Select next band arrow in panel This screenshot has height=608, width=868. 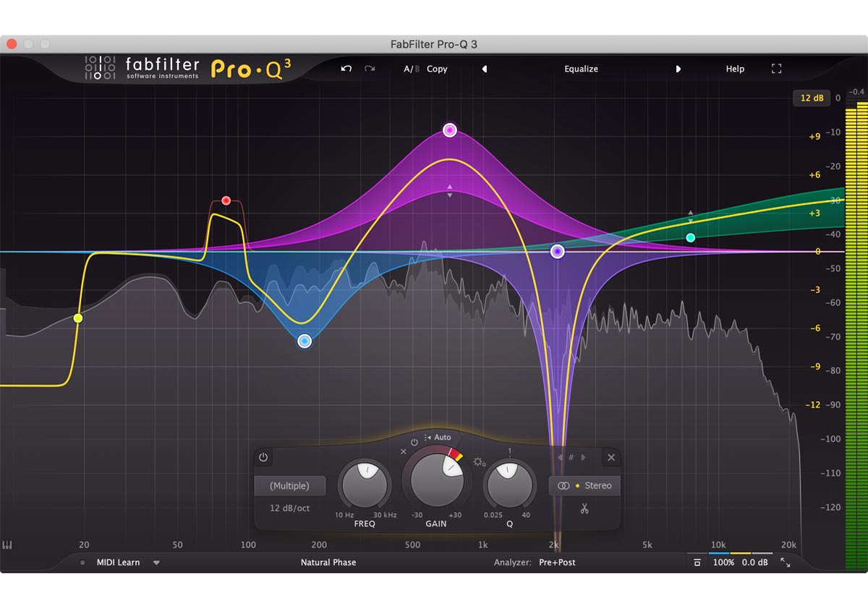tap(583, 457)
